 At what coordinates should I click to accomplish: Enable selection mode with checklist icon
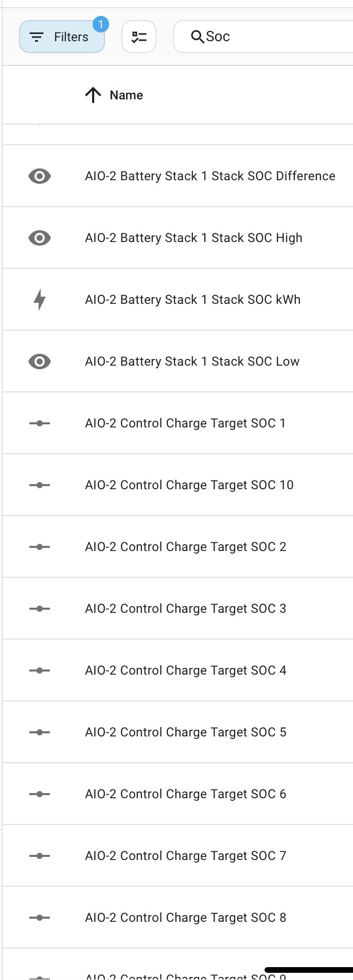[x=139, y=37]
